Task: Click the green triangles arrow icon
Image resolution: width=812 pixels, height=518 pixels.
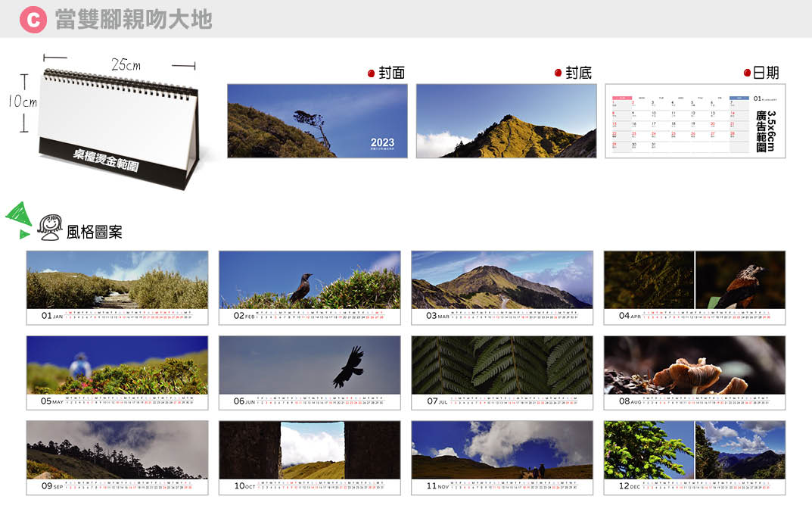Action: tap(18, 219)
